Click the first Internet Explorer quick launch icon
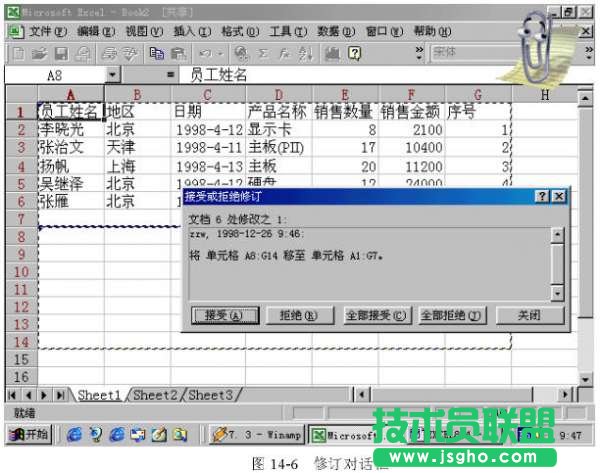Viewport: 600px width, 473px height. pos(74,434)
